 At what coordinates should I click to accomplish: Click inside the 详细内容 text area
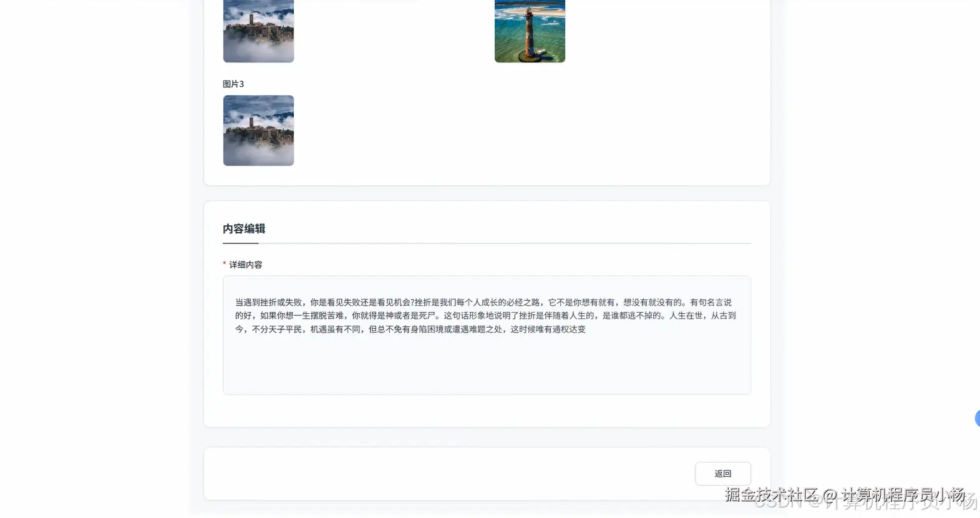point(487,335)
